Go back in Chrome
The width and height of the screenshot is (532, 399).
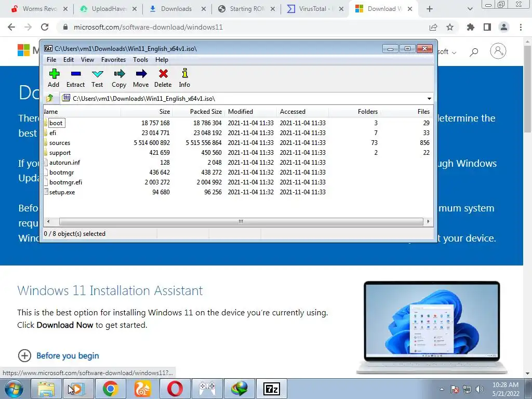tap(11, 27)
